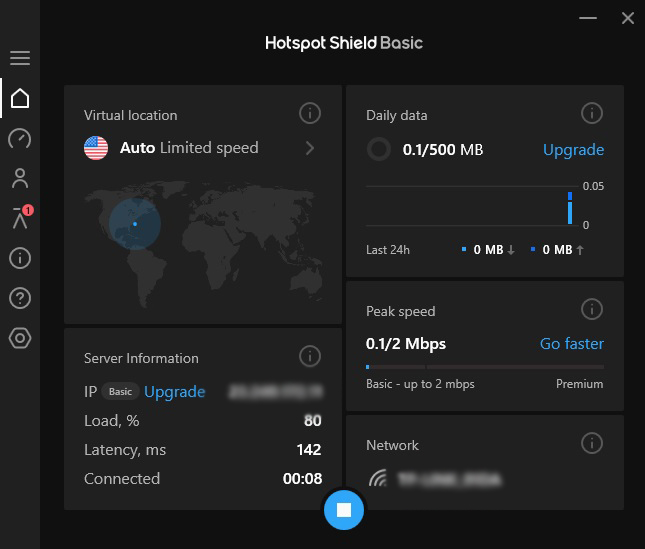Select Auto Limited speed location
The image size is (645, 549).
(188, 148)
